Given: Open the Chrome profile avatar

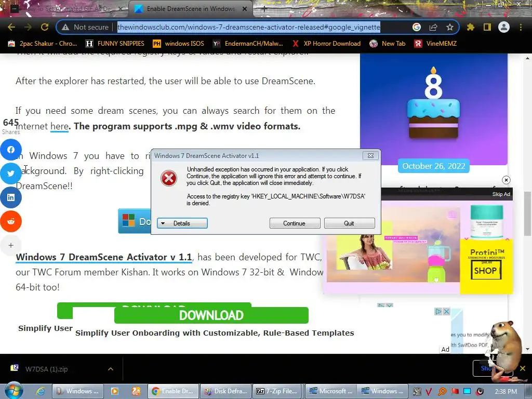Looking at the screenshot, I should [x=504, y=27].
